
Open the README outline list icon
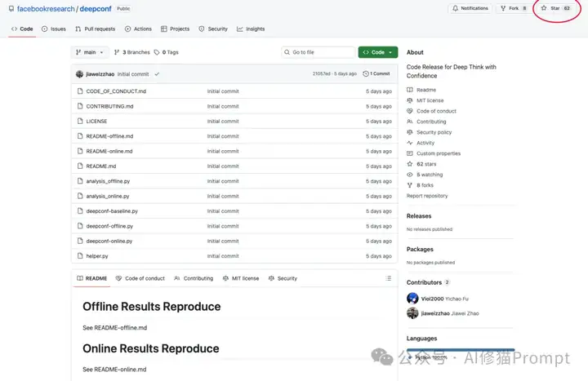click(x=388, y=278)
